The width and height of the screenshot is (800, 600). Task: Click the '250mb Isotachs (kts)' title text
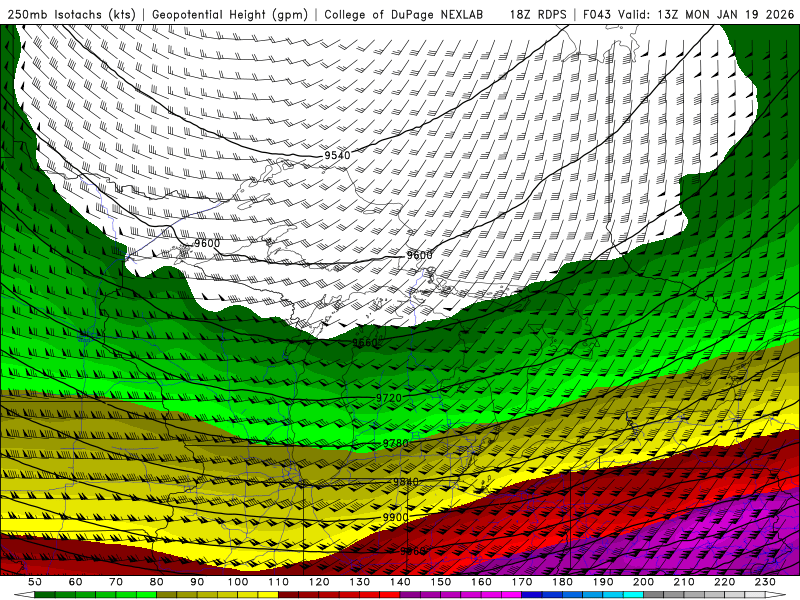71,15
